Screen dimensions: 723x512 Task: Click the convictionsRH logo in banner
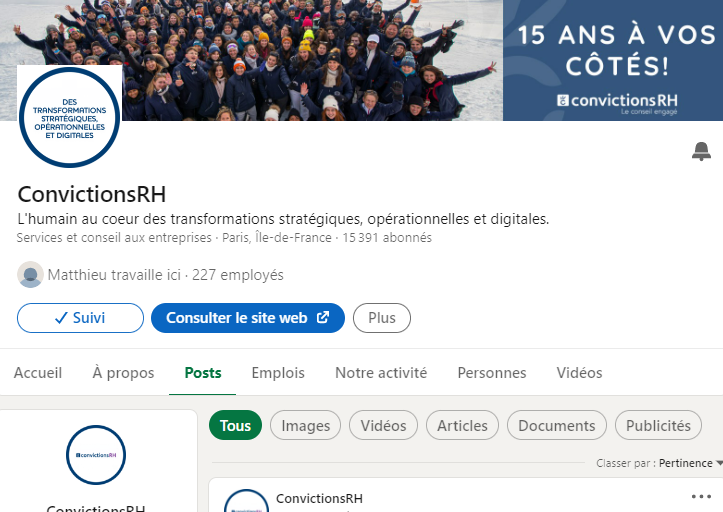coord(617,103)
